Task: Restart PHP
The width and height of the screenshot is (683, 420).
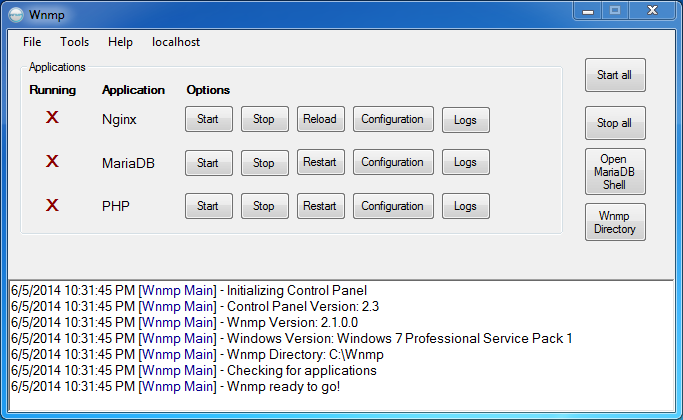Action: tap(321, 206)
